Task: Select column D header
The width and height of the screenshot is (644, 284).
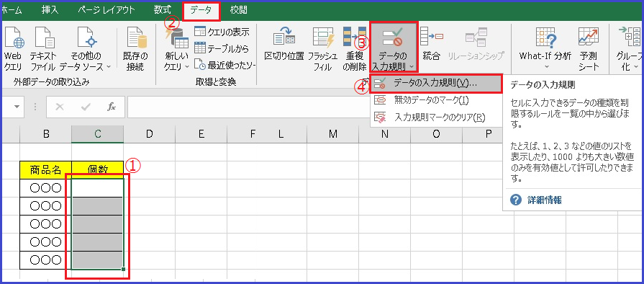Action: click(x=150, y=134)
